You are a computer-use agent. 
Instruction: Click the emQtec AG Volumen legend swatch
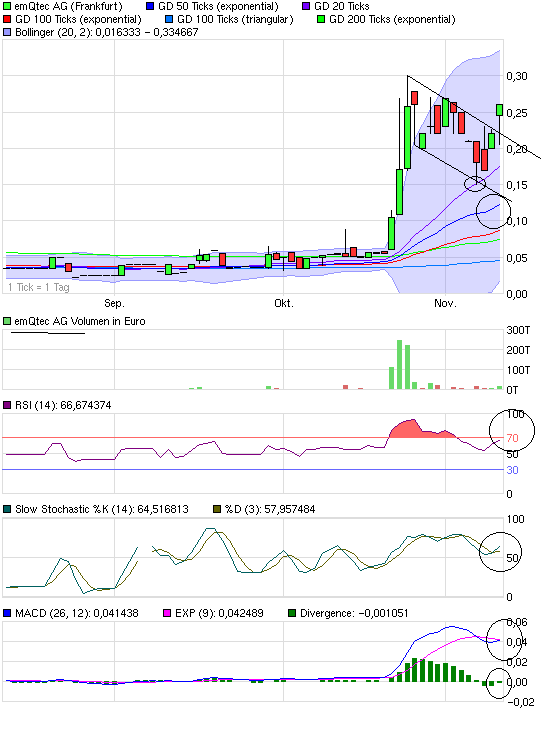[x=7, y=321]
